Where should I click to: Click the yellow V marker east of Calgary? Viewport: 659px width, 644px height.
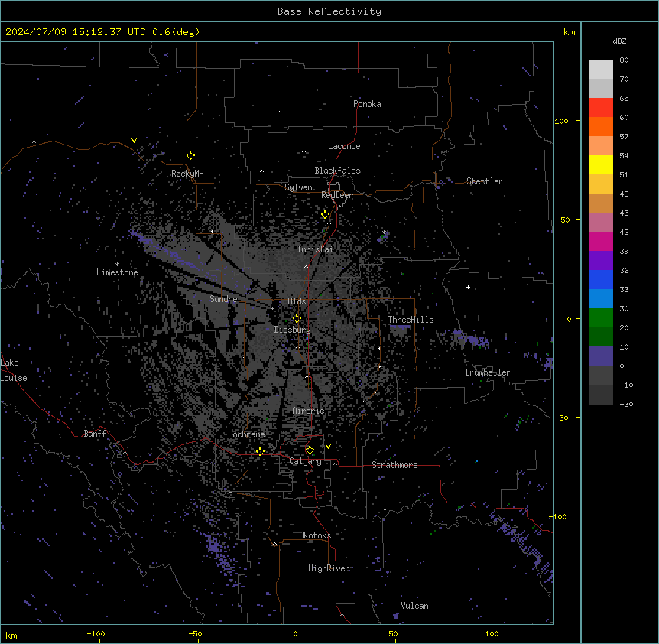[328, 447]
